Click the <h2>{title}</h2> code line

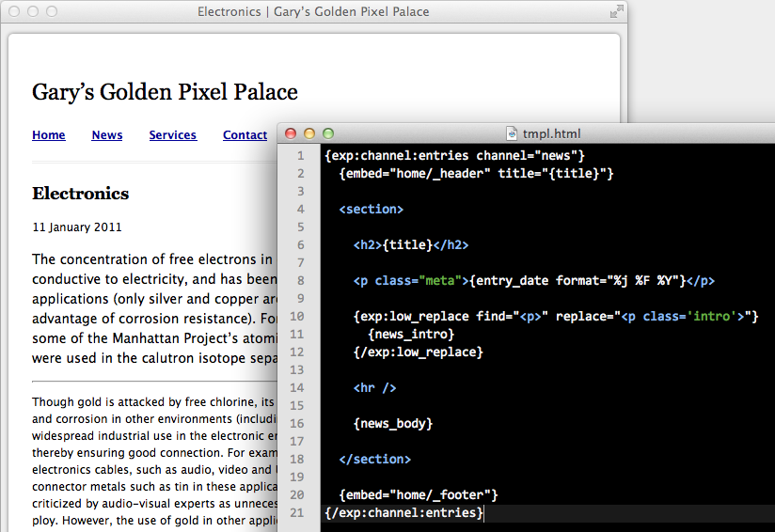tap(411, 244)
